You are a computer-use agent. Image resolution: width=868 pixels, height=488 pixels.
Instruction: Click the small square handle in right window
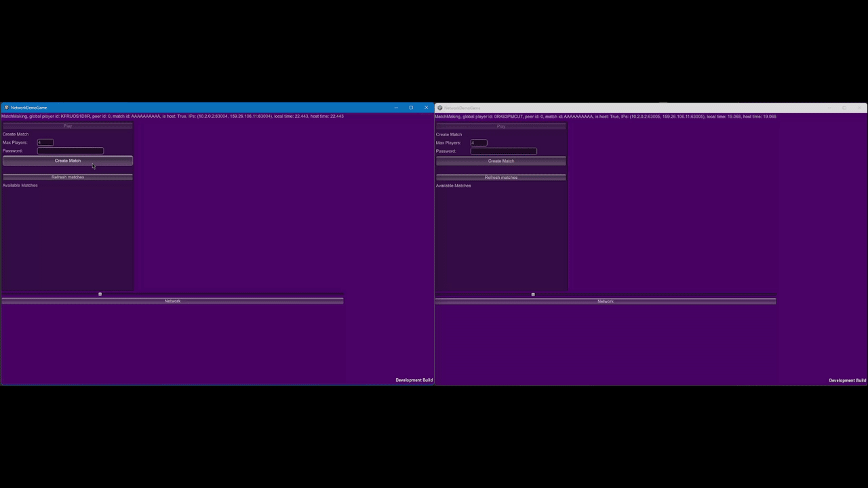(533, 295)
